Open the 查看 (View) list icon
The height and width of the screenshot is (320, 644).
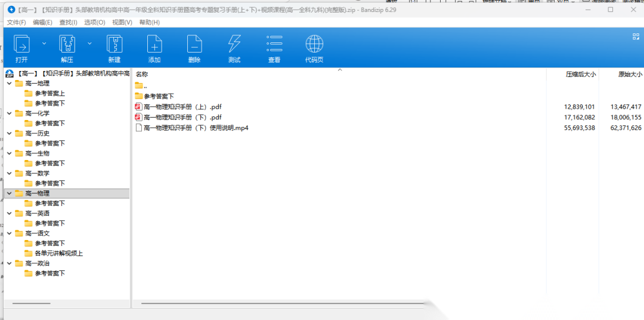click(x=274, y=45)
